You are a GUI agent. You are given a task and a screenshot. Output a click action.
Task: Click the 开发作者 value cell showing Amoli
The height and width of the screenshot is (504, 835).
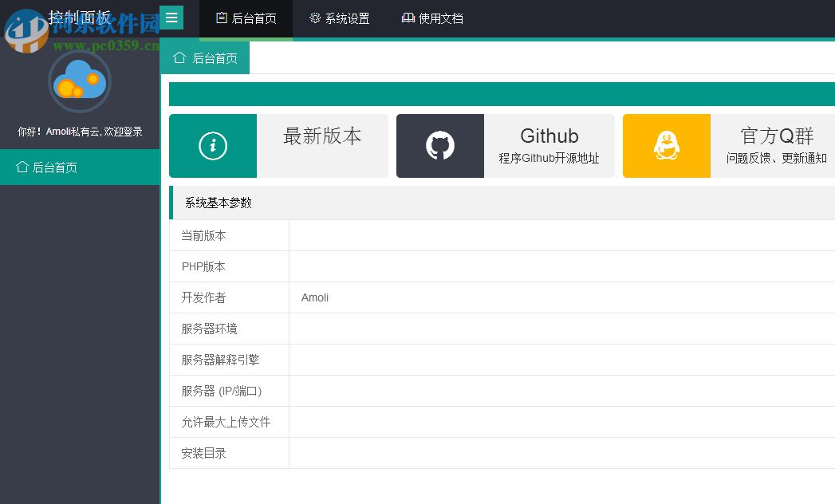click(x=315, y=297)
